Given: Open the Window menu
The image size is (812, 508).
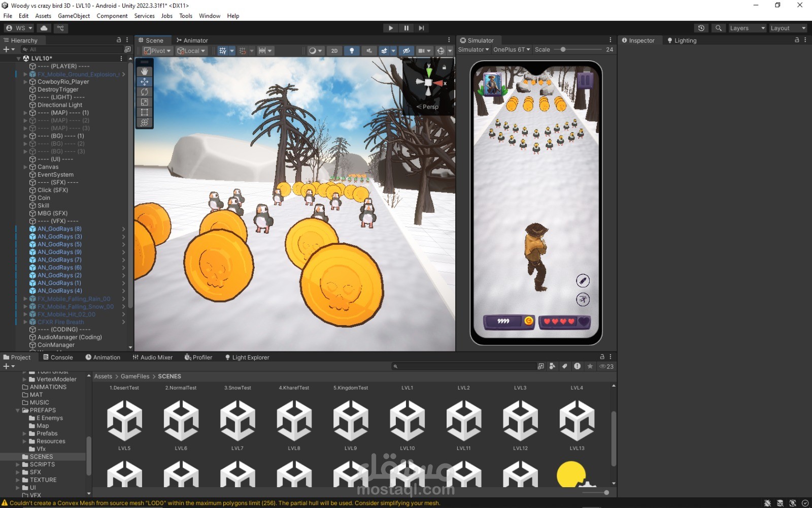Looking at the screenshot, I should [x=210, y=16].
